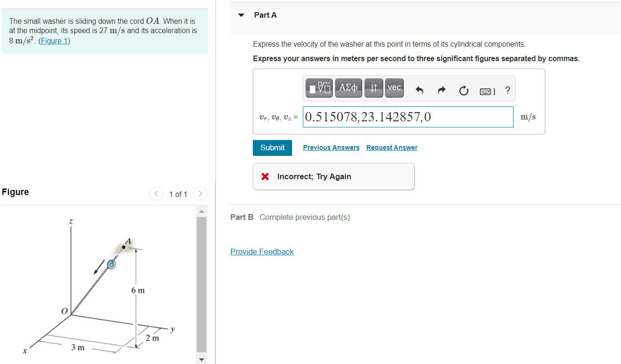This screenshot has width=621, height=364.
Task: Go to next figure arrow
Action: 200,193
